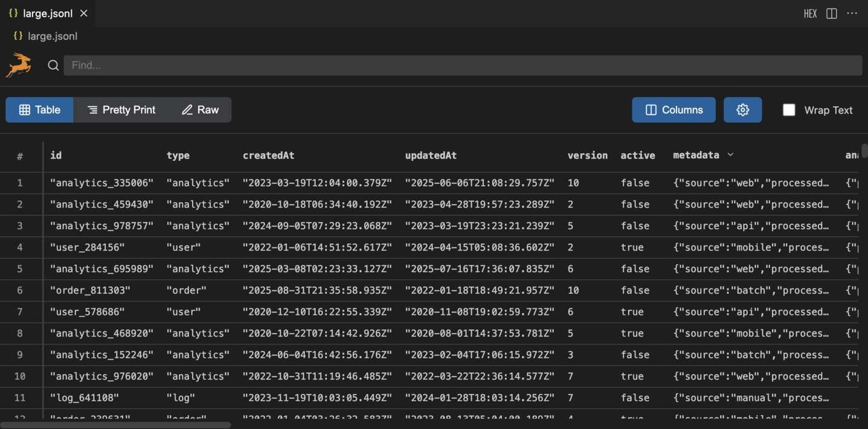The image size is (868, 429).
Task: Select cell "analytics_152246"
Action: 101,355
